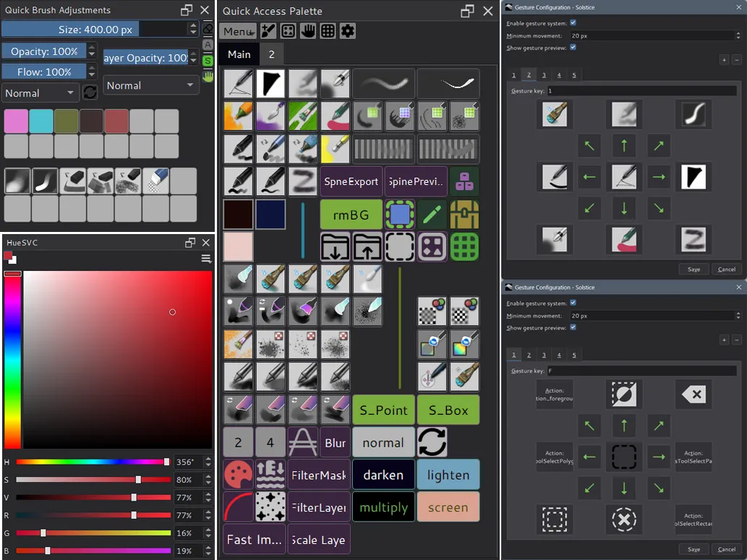Switch to the Main palette tab
747x560 pixels.
(239, 54)
